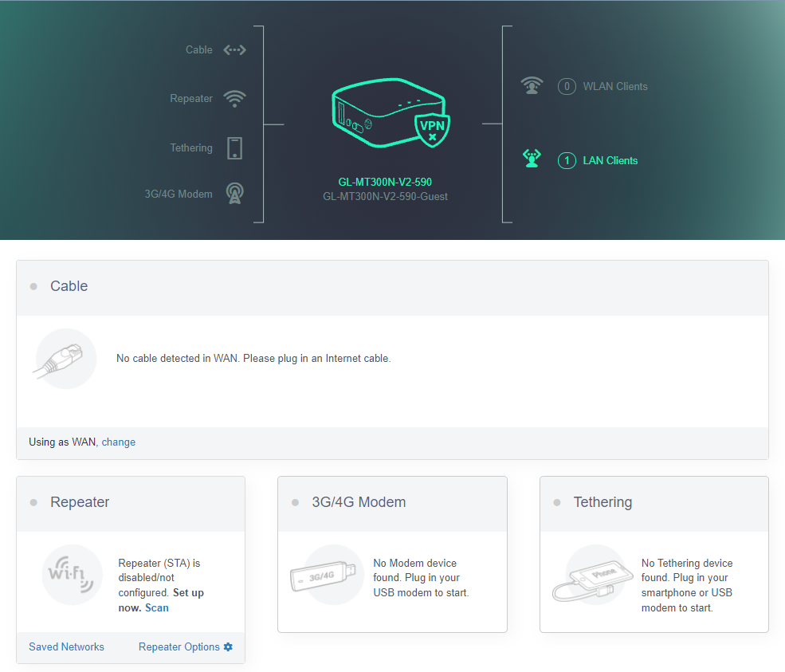
Task: Click the LAN Clients network icon
Action: (x=532, y=159)
